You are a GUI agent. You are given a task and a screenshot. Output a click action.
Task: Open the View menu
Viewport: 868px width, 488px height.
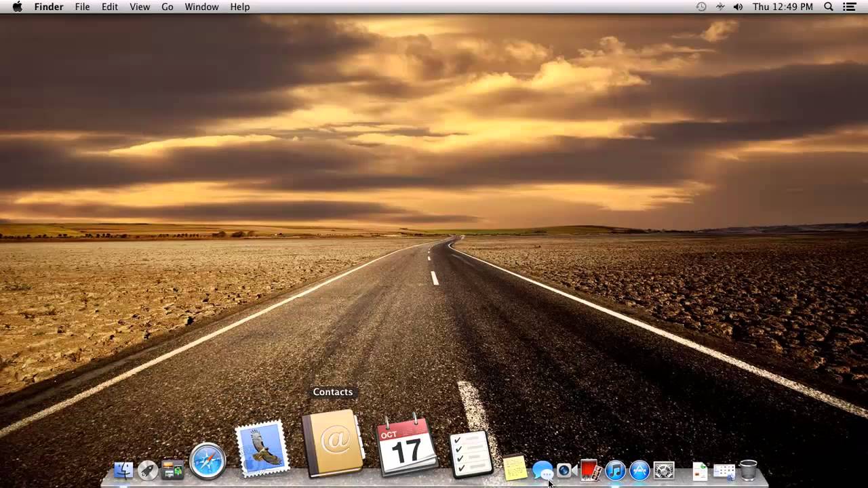[x=140, y=7]
